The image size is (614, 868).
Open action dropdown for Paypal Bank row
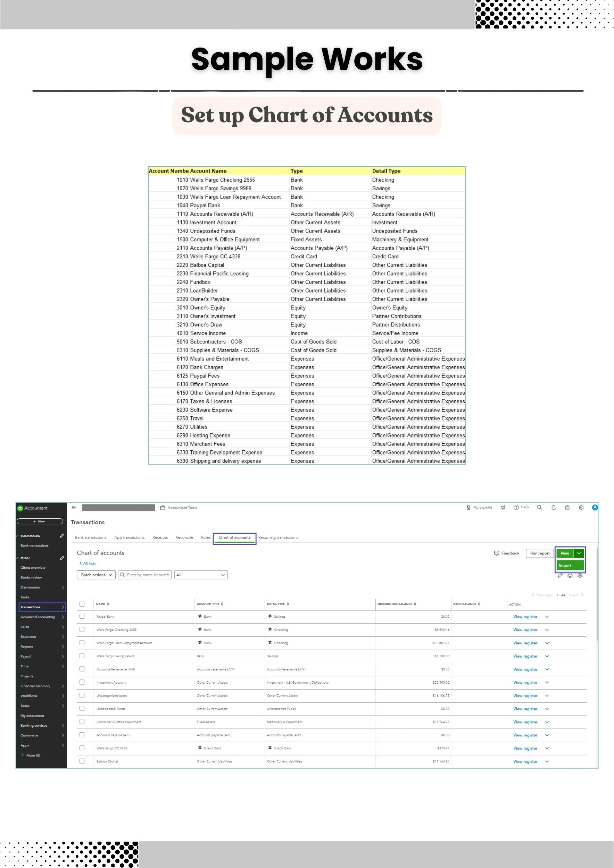click(547, 617)
